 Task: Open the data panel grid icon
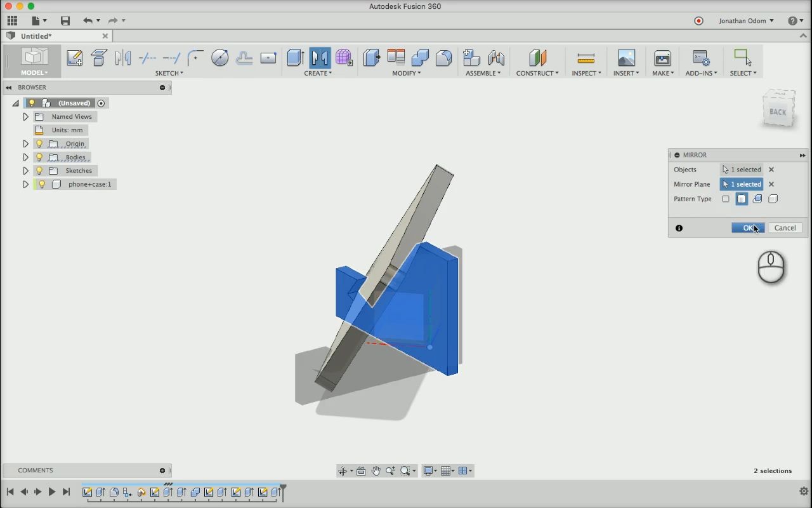tap(12, 21)
